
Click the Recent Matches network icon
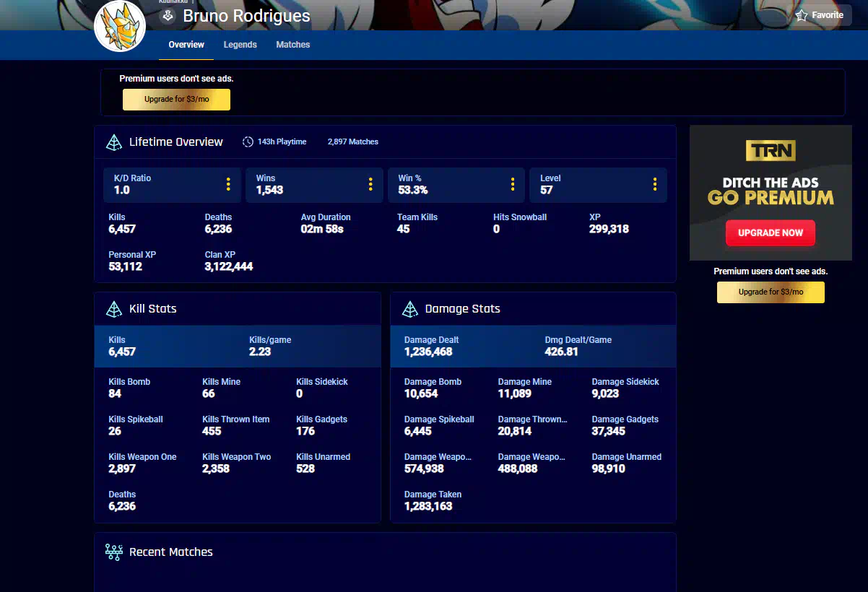114,552
